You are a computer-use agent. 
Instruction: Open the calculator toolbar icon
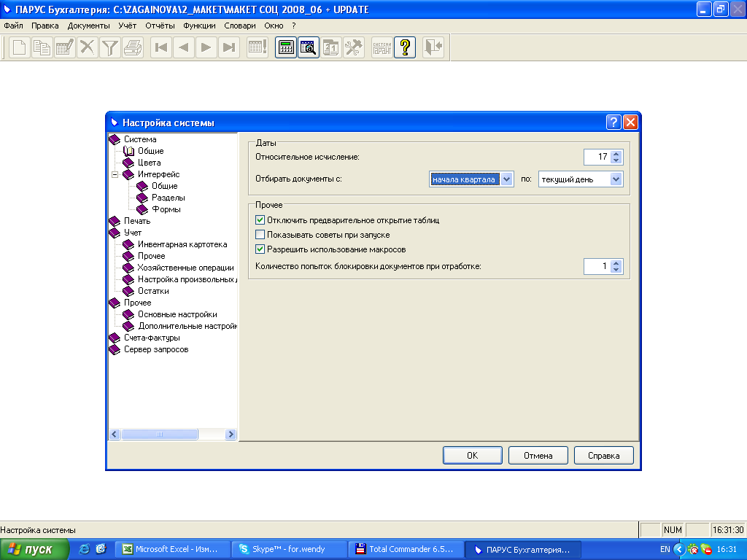(x=286, y=47)
